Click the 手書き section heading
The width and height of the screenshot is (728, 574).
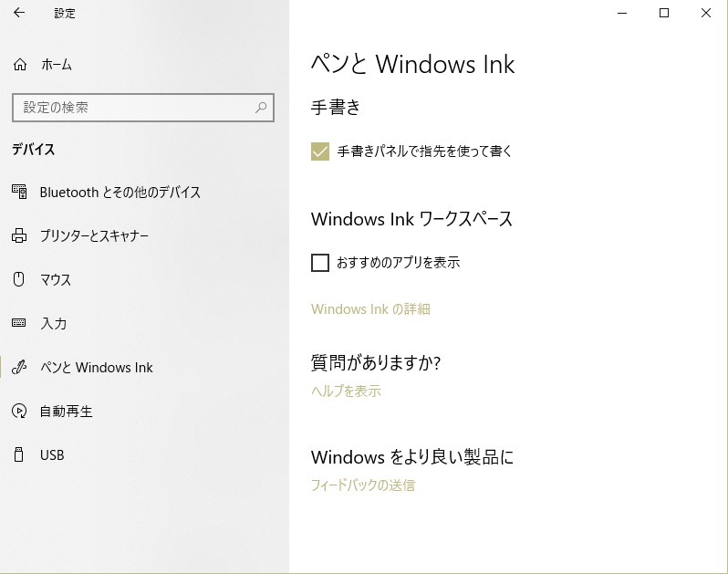336,108
